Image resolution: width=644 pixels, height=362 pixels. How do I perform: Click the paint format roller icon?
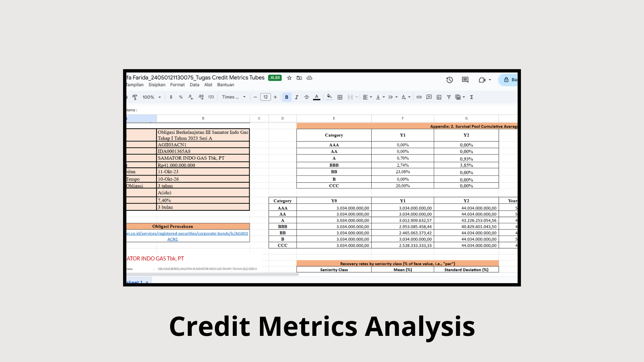(x=135, y=97)
